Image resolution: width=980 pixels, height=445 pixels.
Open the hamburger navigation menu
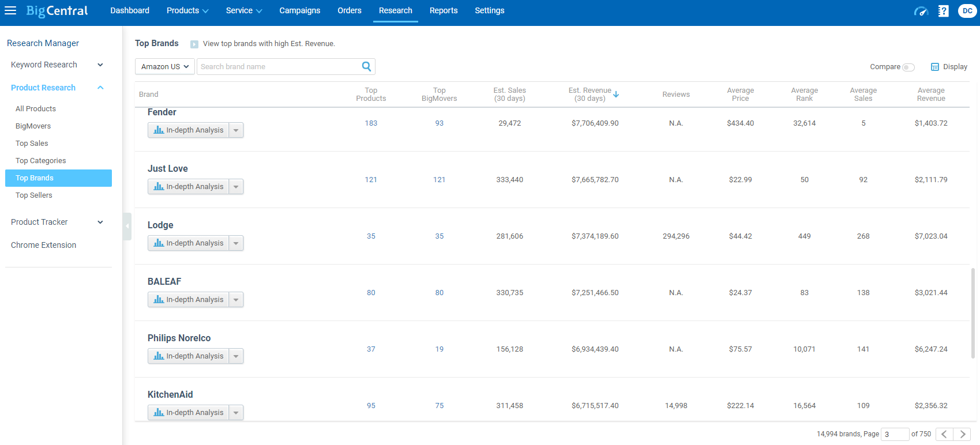[10, 10]
